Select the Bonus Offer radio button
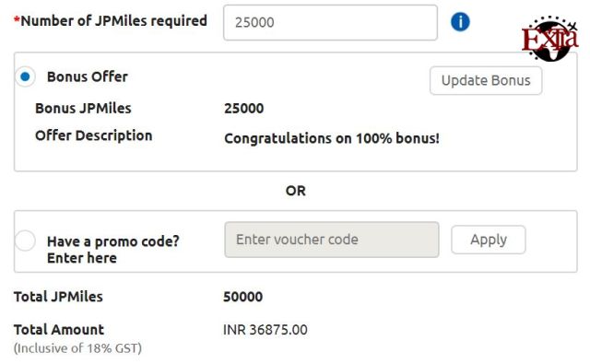590x364 pixels. [x=25, y=76]
